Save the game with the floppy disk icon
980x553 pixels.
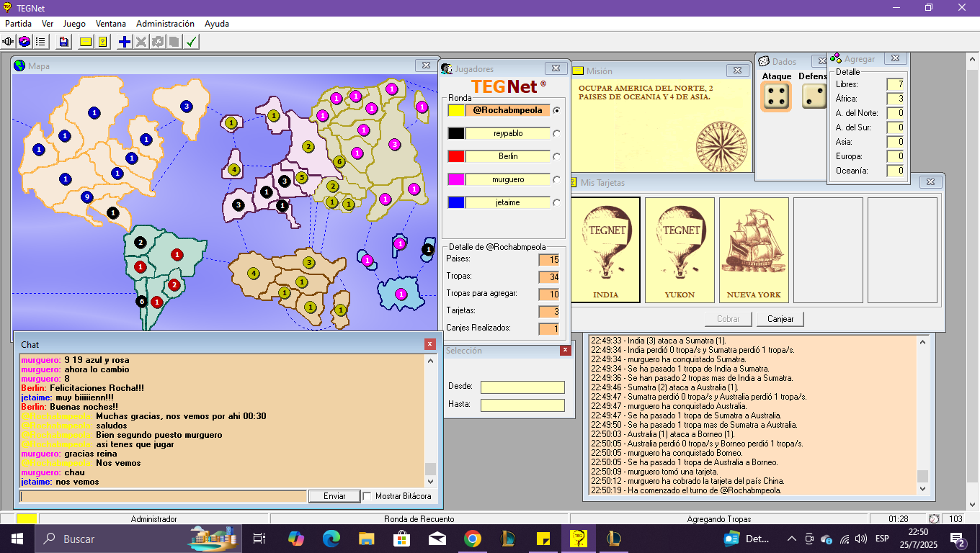point(64,42)
